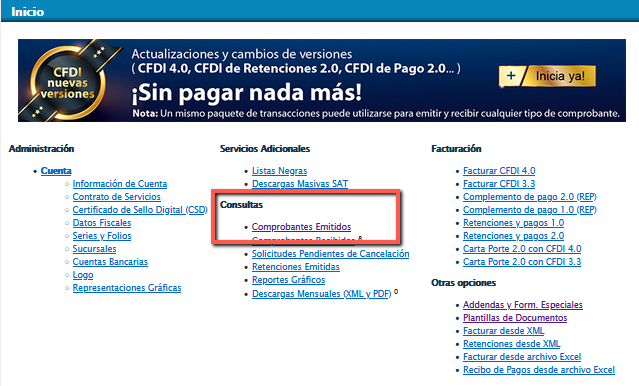Open Contrato de Servicios link

(117, 197)
